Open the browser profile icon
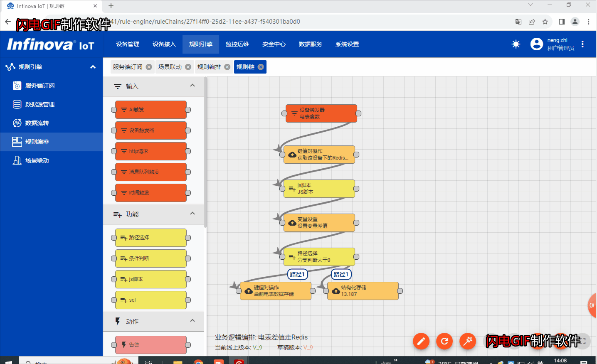This screenshot has height=364, width=597. pyautogui.click(x=575, y=22)
